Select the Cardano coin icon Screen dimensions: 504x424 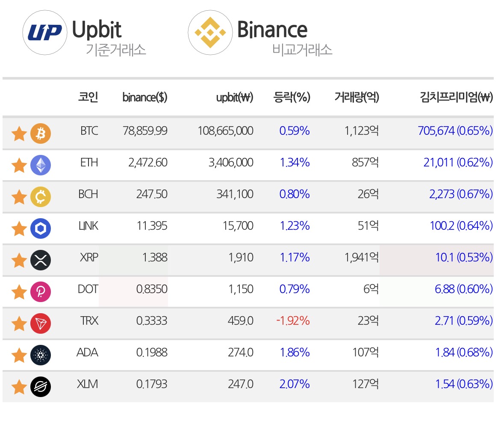41,355
